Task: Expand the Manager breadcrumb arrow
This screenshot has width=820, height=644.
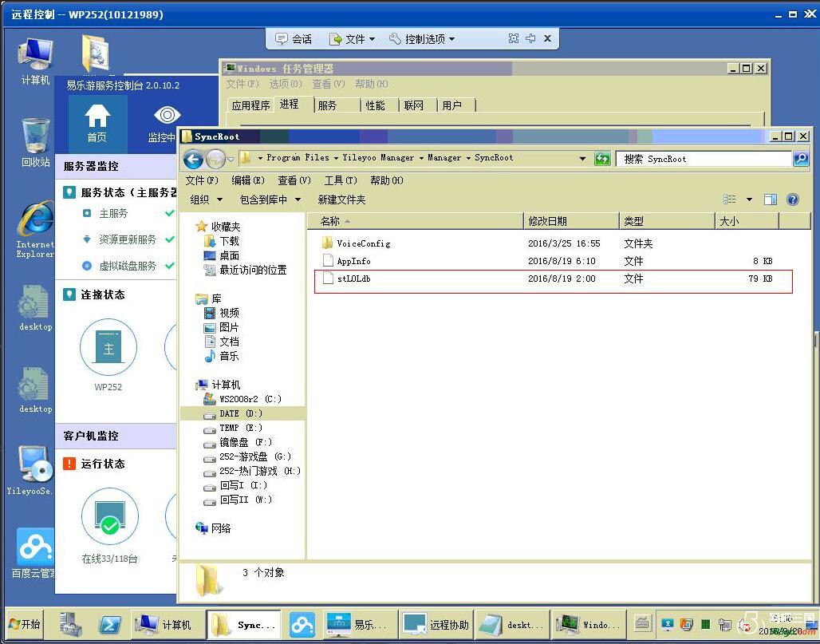Action: coord(468,157)
